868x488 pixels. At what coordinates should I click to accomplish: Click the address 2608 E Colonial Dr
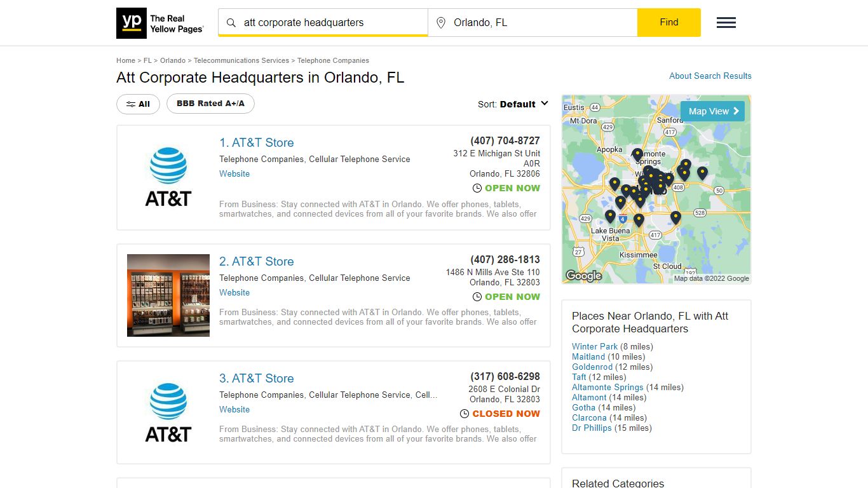point(505,390)
